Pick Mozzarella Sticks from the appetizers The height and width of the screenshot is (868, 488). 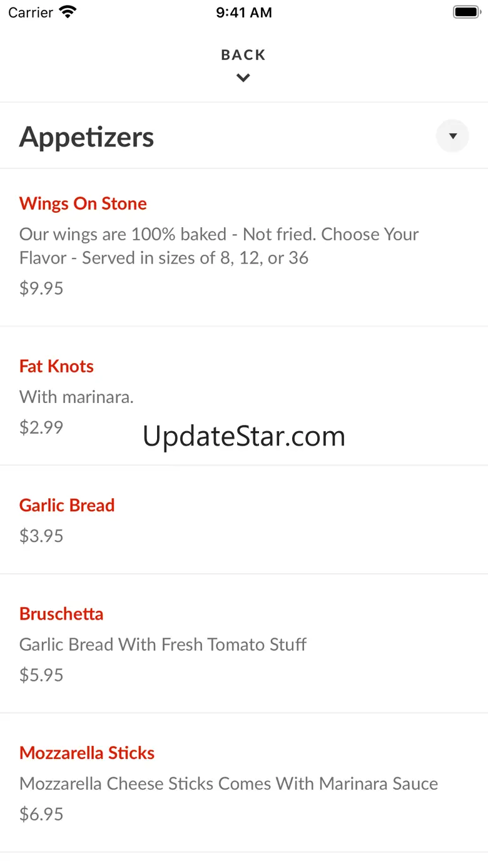point(87,752)
